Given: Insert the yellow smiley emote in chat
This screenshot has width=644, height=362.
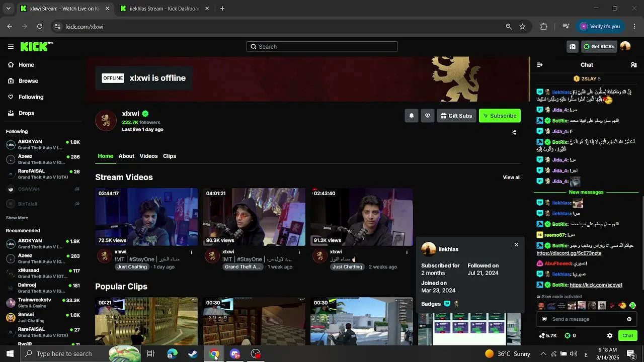Looking at the screenshot, I should 622,306.
